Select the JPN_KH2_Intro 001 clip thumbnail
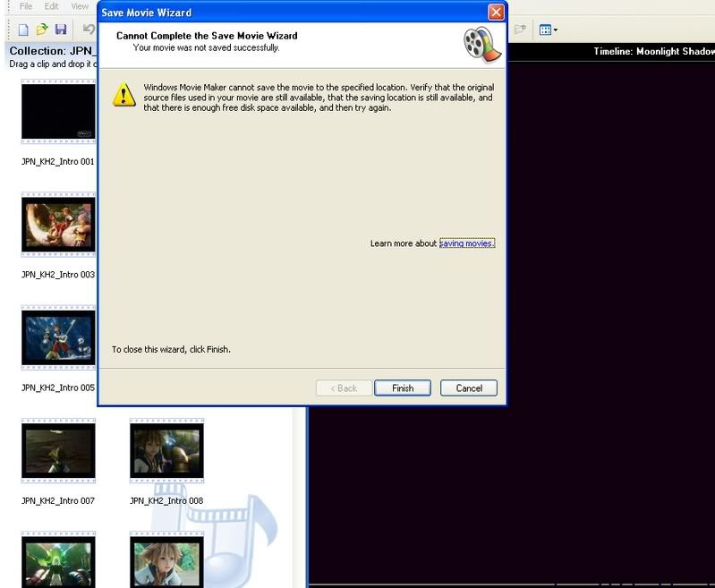Screen dimensions: 715x588 (58, 111)
